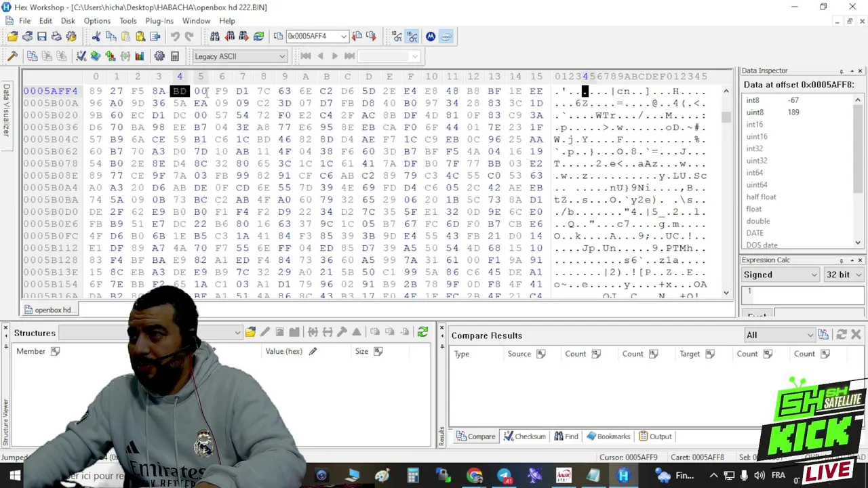This screenshot has width=868, height=488.
Task: Click the Expression Calc input field
Action: 803,296
